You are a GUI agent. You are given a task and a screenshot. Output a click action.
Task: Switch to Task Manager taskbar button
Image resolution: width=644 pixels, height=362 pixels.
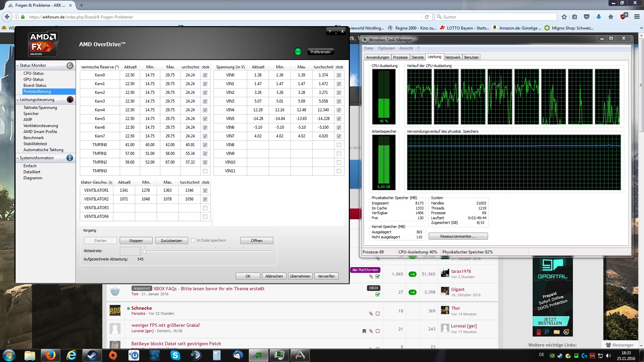279,355
